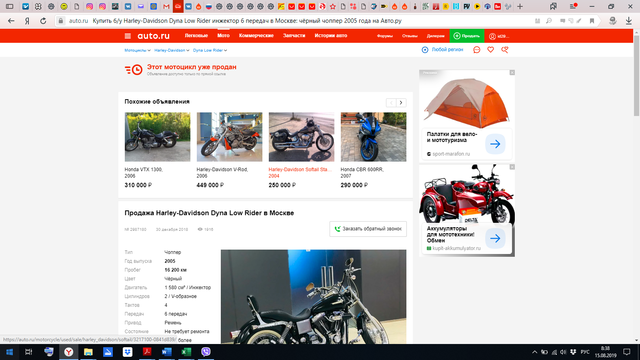The width and height of the screenshot is (640, 360).
Task: Open the Windows Start menu
Action: point(9,352)
